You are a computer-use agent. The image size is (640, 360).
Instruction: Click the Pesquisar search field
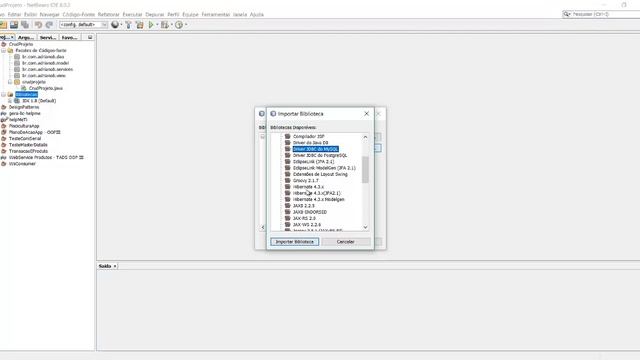(x=606, y=14)
